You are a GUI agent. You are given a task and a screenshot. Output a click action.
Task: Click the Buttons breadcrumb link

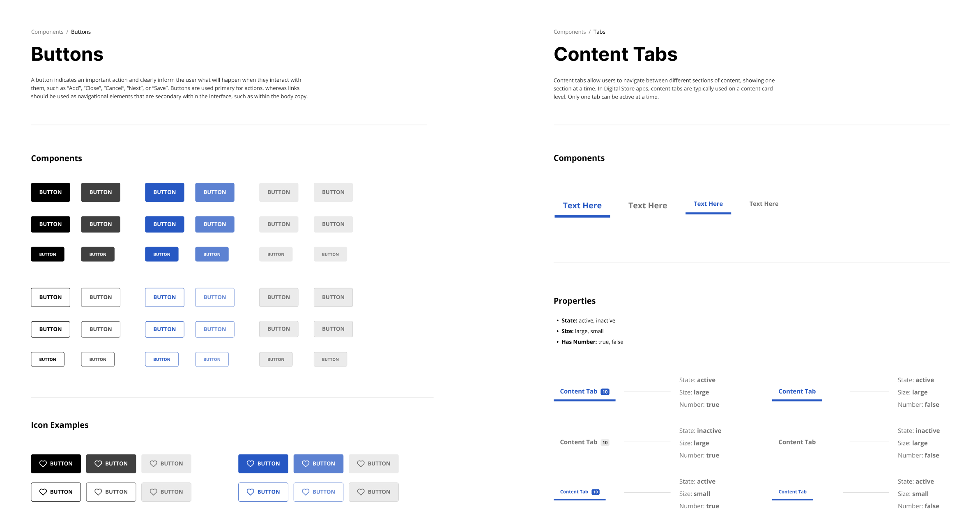coord(81,31)
